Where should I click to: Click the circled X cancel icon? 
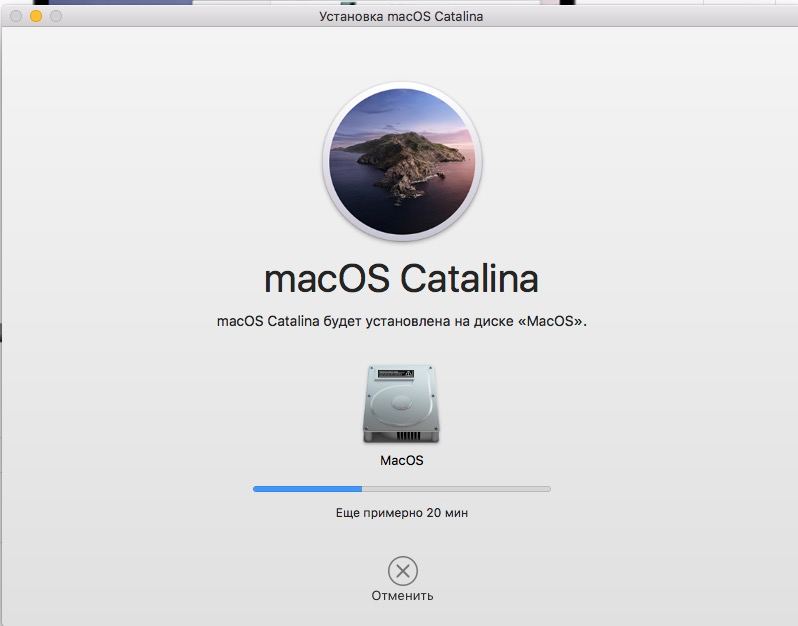[x=403, y=571]
